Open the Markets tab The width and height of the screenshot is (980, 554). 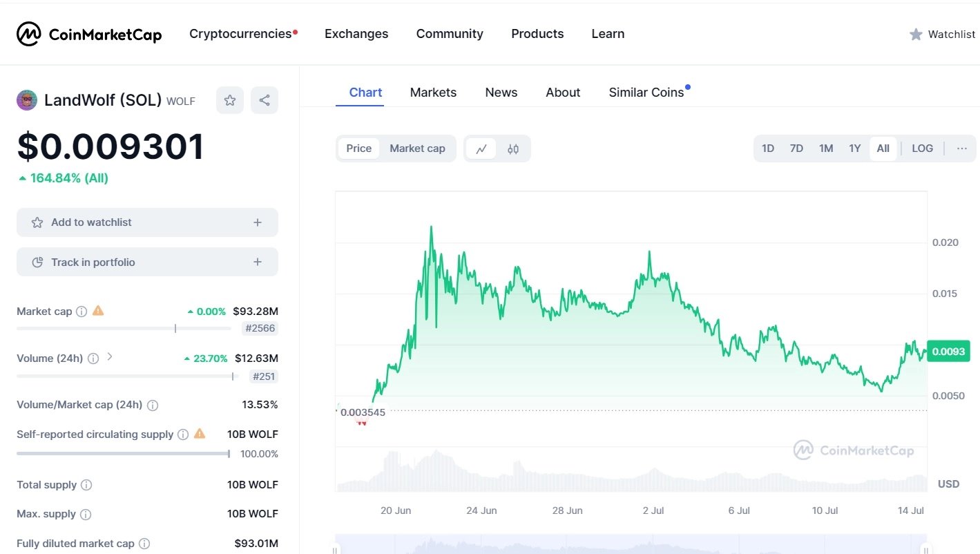[433, 93]
